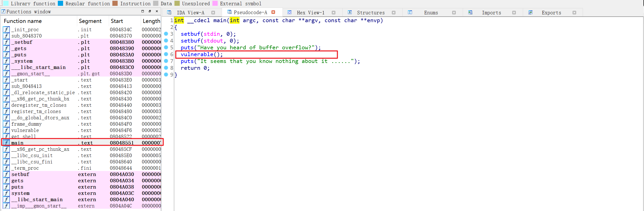Toggle breakpoint dot on line 8
This screenshot has width=644, height=211.
[x=166, y=68]
